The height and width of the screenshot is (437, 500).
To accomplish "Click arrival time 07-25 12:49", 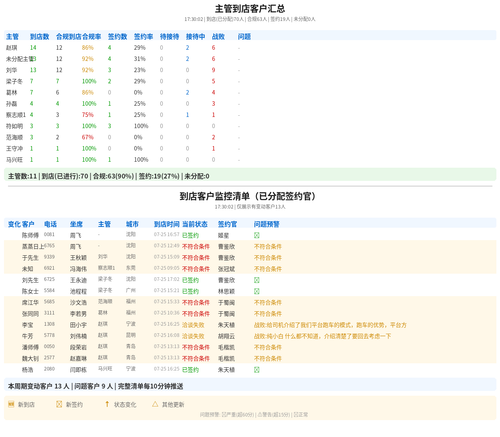I will pyautogui.click(x=167, y=246).
